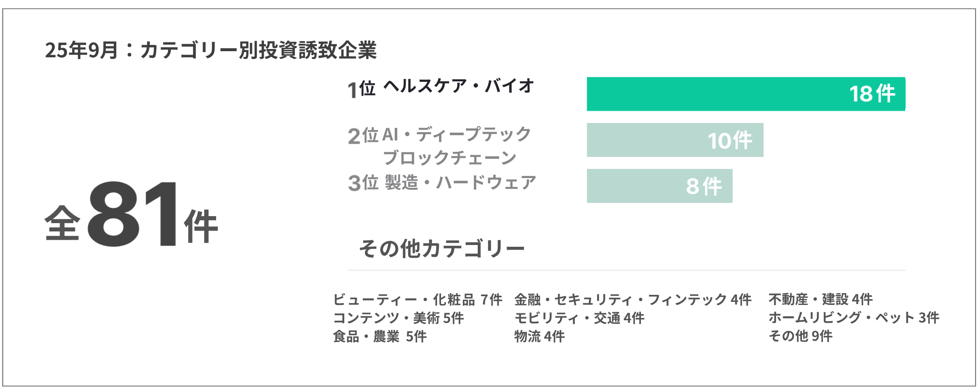Select 食品・農業 5件 entry
The height and width of the screenshot is (392, 980).
379,336
